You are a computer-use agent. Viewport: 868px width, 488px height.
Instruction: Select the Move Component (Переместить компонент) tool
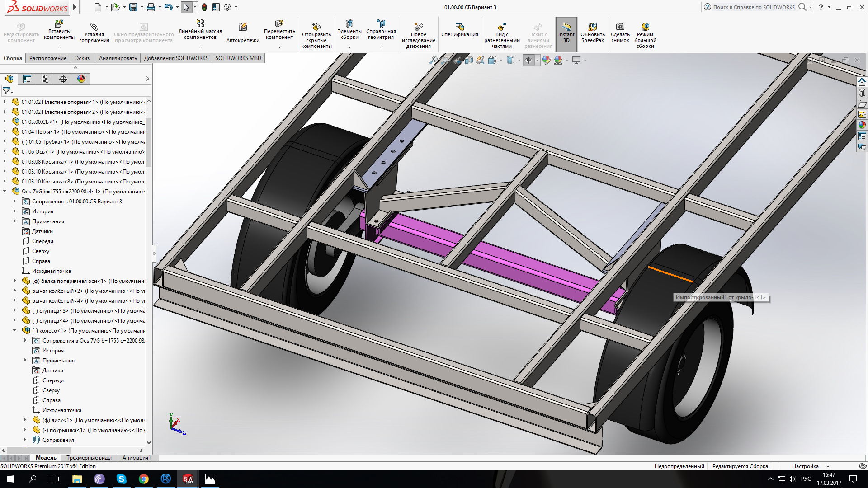pyautogui.click(x=279, y=30)
